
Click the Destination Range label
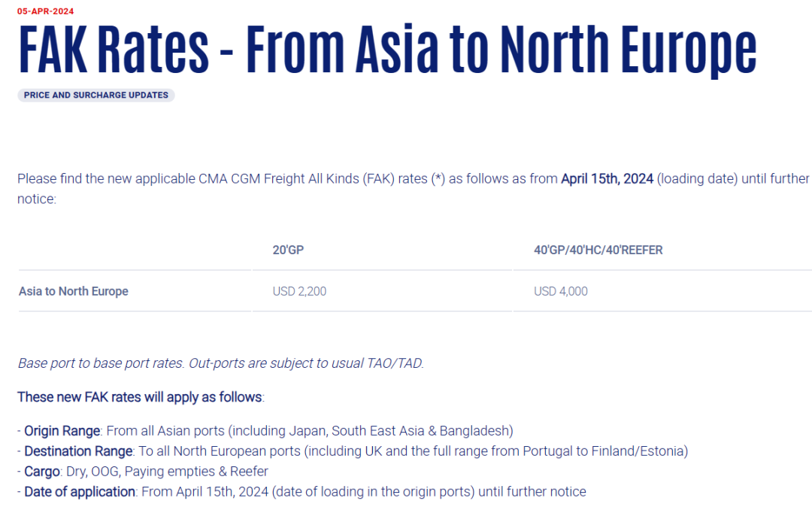pyautogui.click(x=78, y=451)
